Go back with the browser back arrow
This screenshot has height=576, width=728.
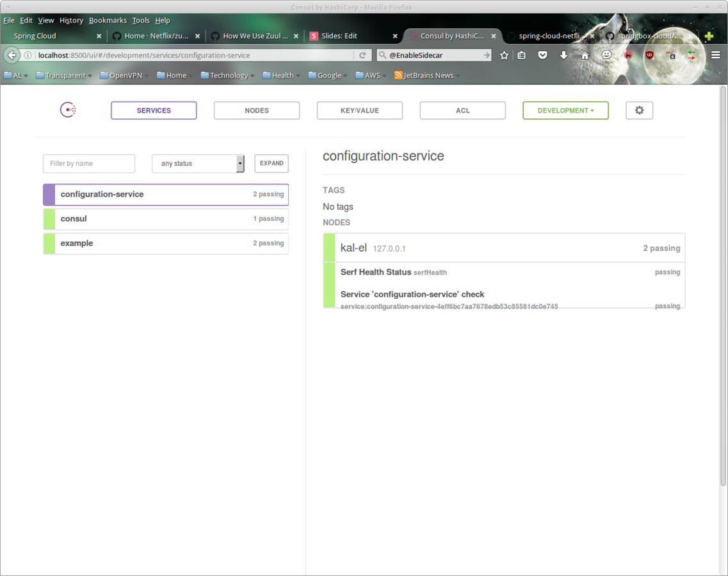(x=12, y=55)
